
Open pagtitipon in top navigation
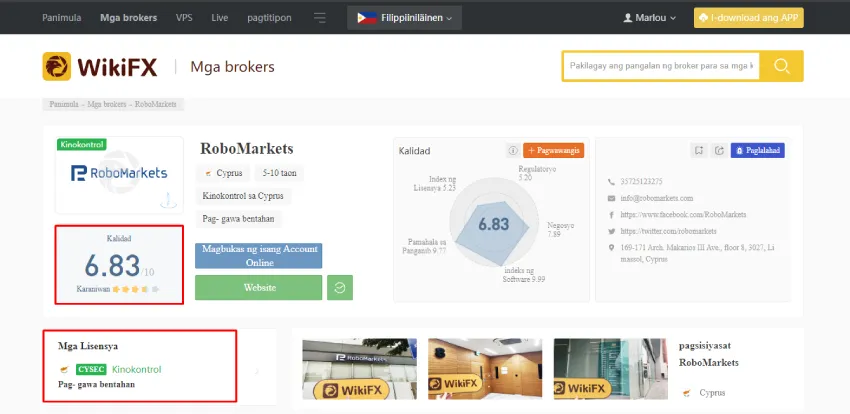pyautogui.click(x=269, y=18)
